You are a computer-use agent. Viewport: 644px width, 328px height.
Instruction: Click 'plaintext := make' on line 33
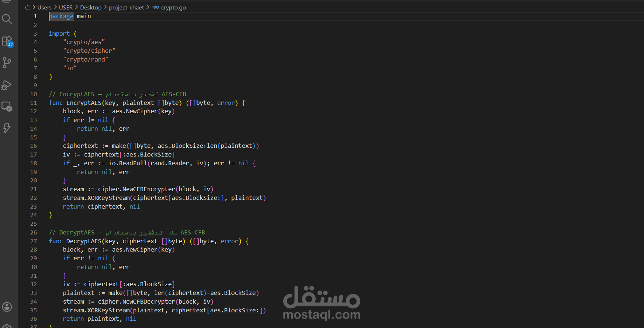[93, 293]
